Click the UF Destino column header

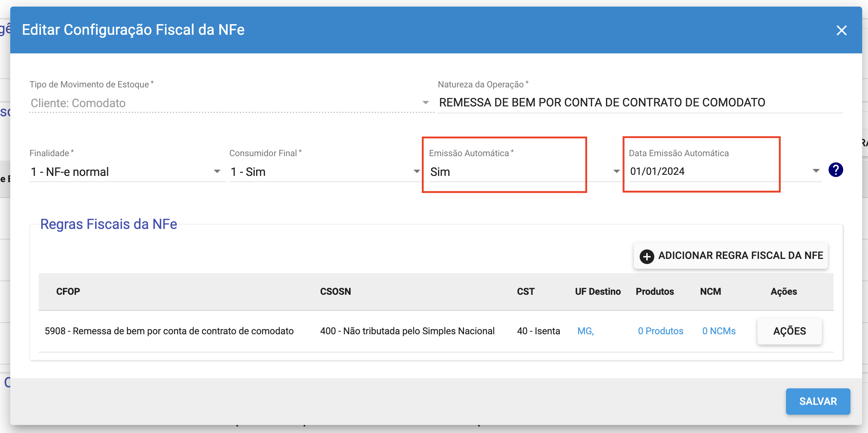[x=598, y=291]
